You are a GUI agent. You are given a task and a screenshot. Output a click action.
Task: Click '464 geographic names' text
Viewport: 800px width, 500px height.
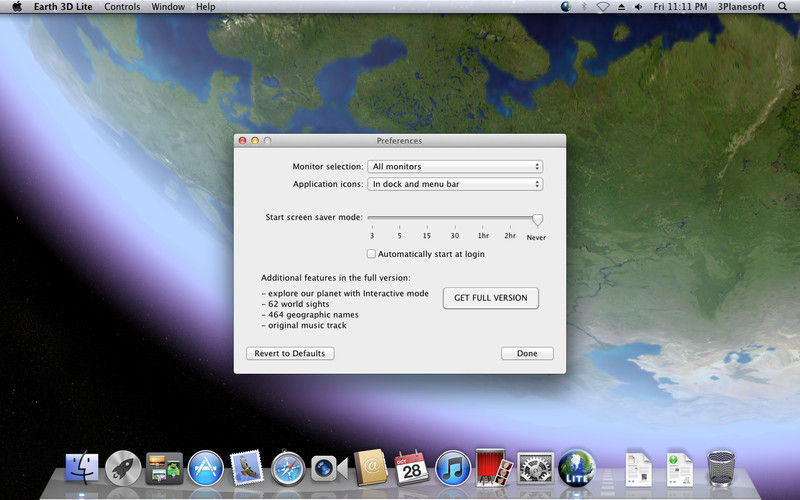pos(313,315)
